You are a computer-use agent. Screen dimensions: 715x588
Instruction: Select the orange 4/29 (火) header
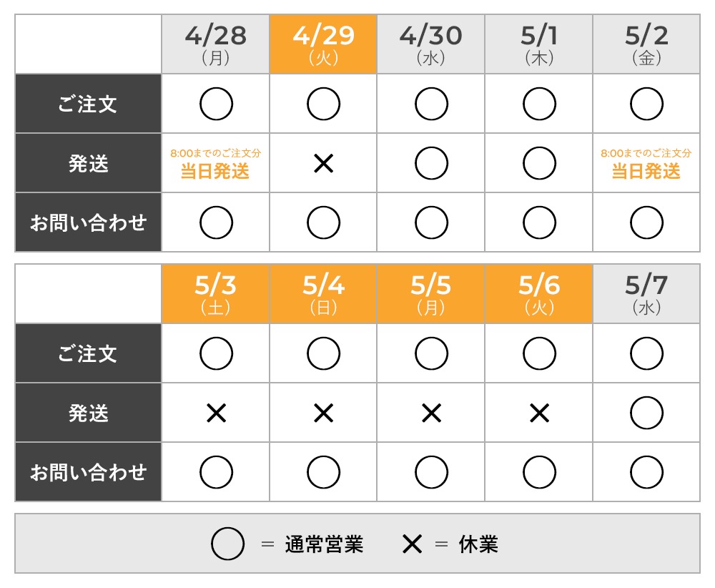point(323,44)
